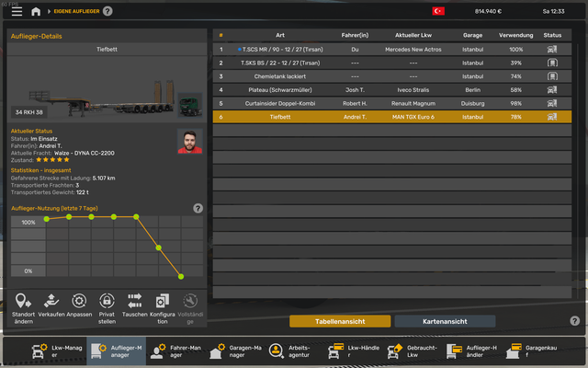
Task: Select the Tabellenansicht view button
Action: click(x=340, y=321)
